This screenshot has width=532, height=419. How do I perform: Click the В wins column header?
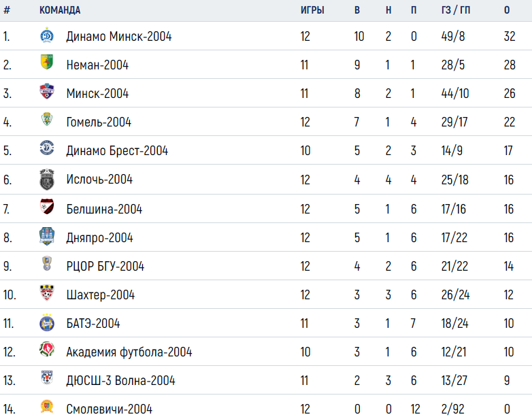[x=357, y=10]
